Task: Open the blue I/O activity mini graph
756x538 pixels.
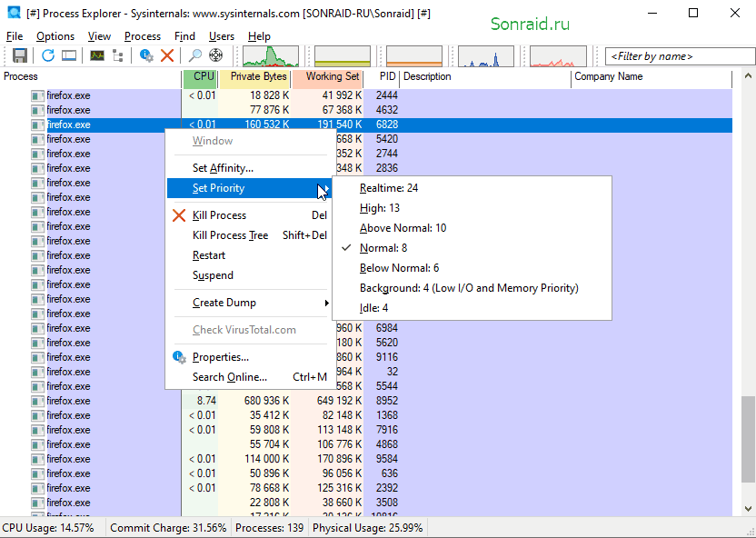Action: tap(485, 56)
